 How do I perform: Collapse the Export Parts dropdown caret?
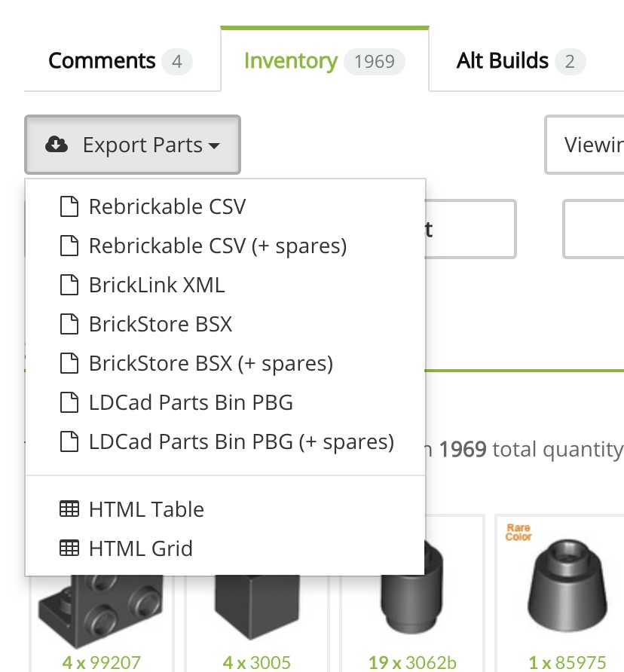215,145
